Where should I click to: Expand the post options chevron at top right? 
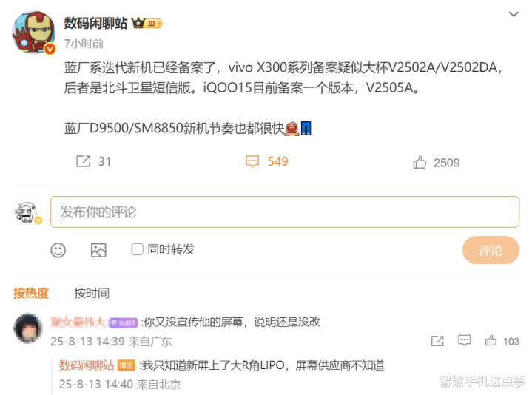(x=514, y=14)
